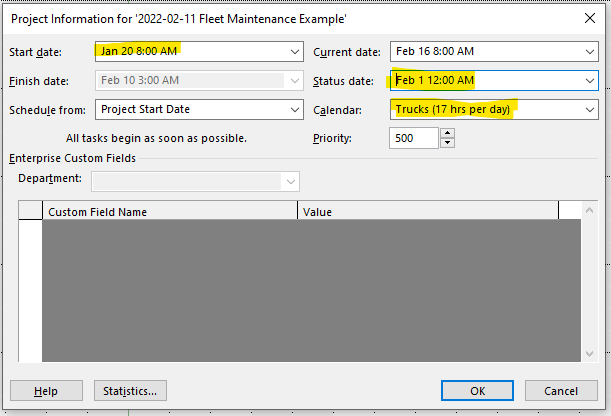Click the Calendar label
Image resolution: width=611 pixels, height=416 pixels.
[337, 110]
